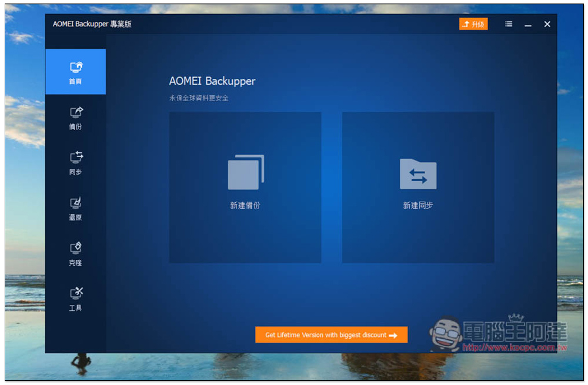Click the 新建同步 new sync tile

pos(417,187)
